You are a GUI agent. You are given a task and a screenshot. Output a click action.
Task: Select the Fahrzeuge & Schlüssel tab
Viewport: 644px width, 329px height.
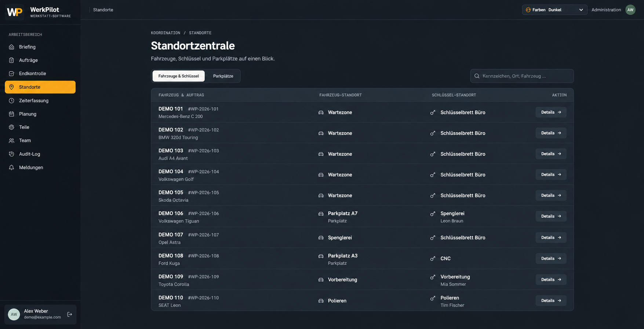pos(179,76)
